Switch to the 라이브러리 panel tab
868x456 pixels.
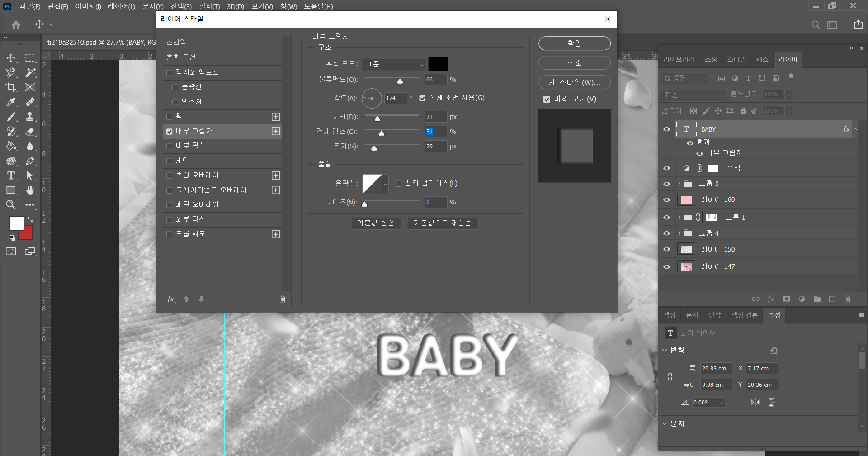pos(679,59)
